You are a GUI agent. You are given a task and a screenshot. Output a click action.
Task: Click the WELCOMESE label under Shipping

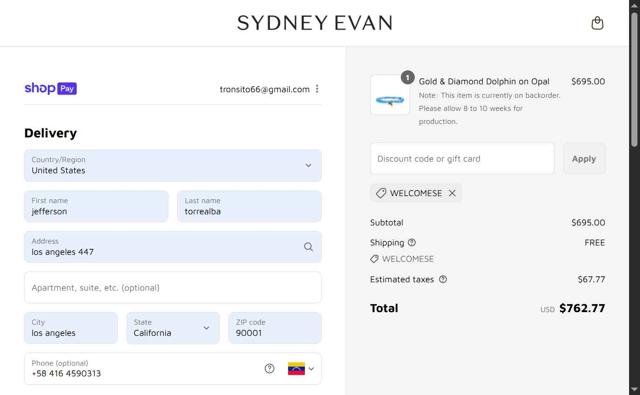click(x=408, y=259)
